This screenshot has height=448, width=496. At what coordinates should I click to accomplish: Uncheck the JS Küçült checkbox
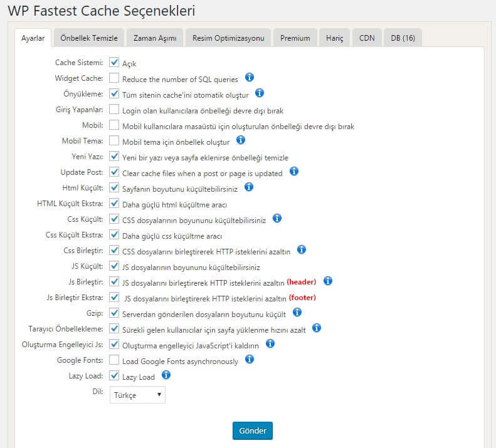(114, 266)
